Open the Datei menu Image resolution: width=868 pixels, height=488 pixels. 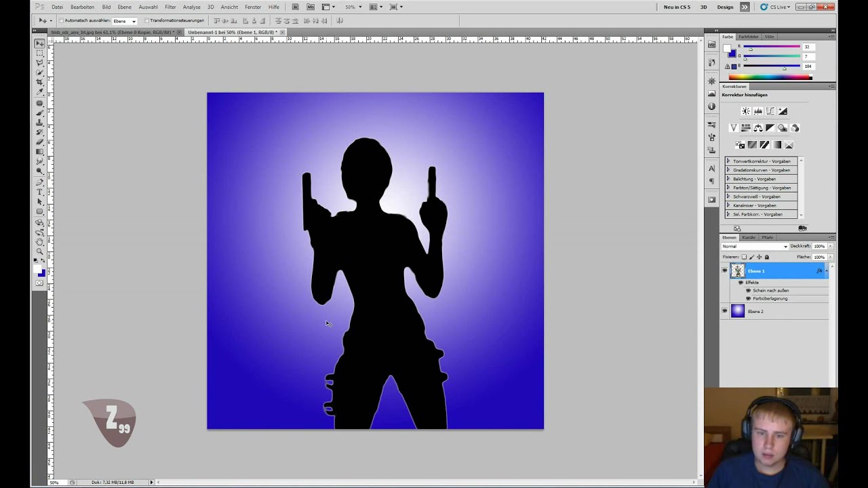click(57, 7)
